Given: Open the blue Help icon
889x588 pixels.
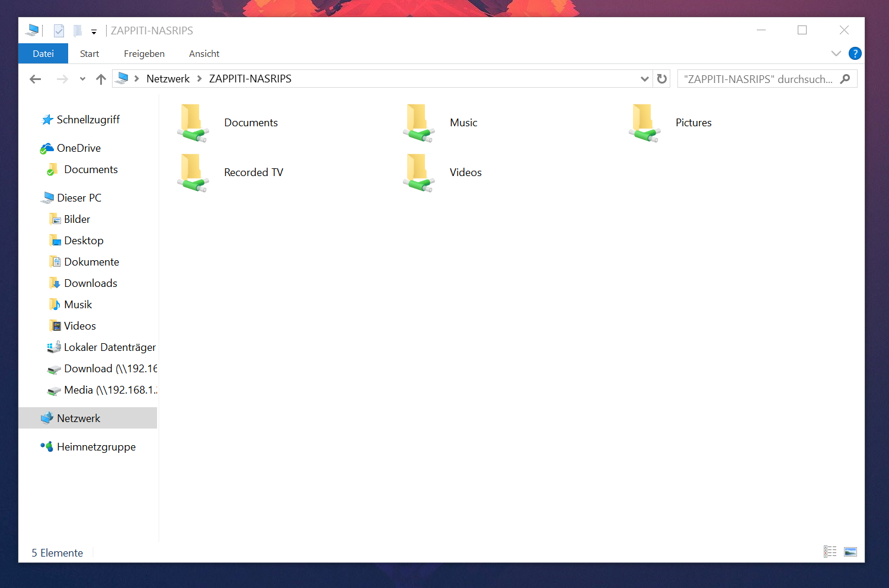Looking at the screenshot, I should click(x=855, y=53).
